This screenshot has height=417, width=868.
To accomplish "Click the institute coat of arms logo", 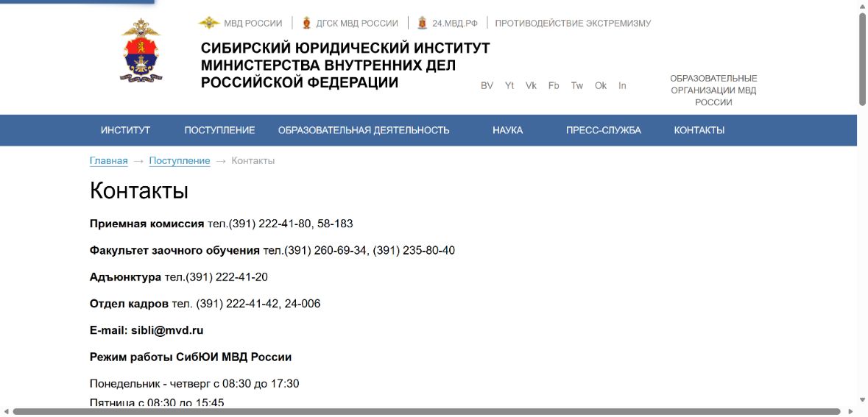I will pos(141,51).
